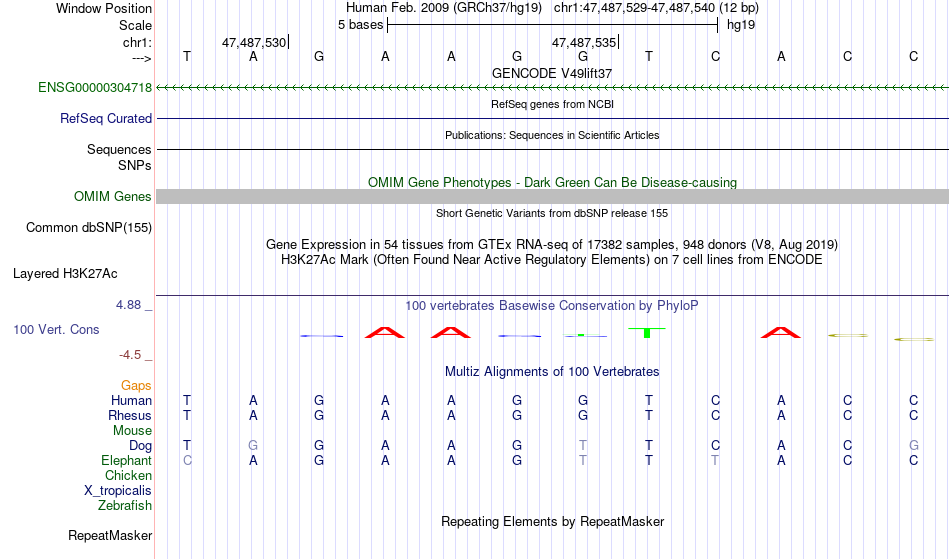This screenshot has width=950, height=559.
Task: Click the hg19 label beside scale bar
Action: click(741, 25)
